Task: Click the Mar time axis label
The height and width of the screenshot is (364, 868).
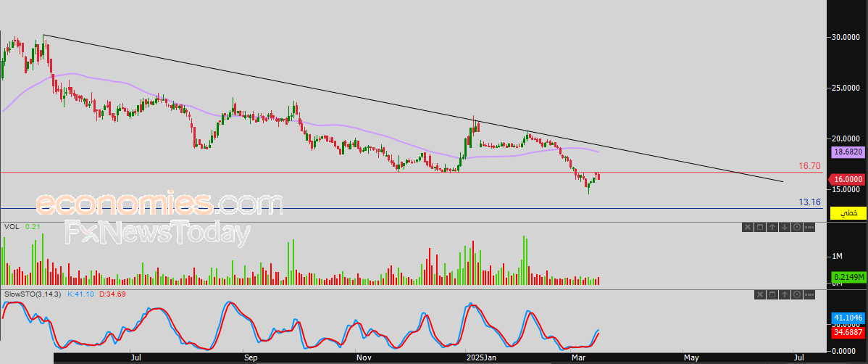Action: pyautogui.click(x=578, y=358)
